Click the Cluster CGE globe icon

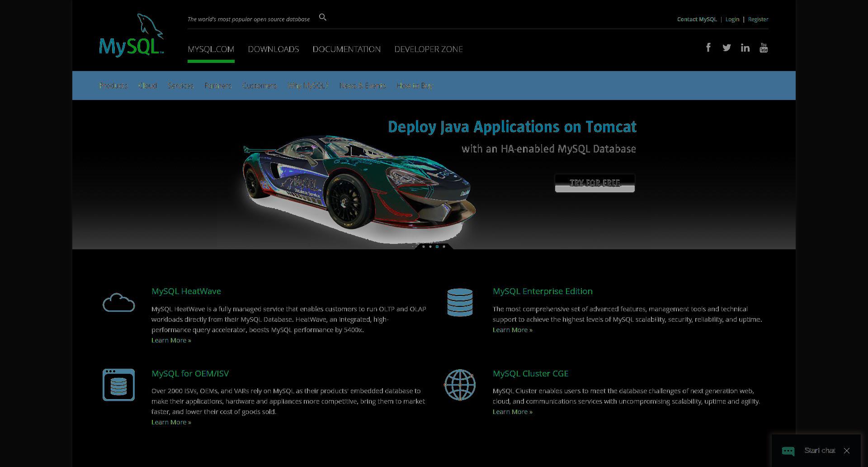460,385
